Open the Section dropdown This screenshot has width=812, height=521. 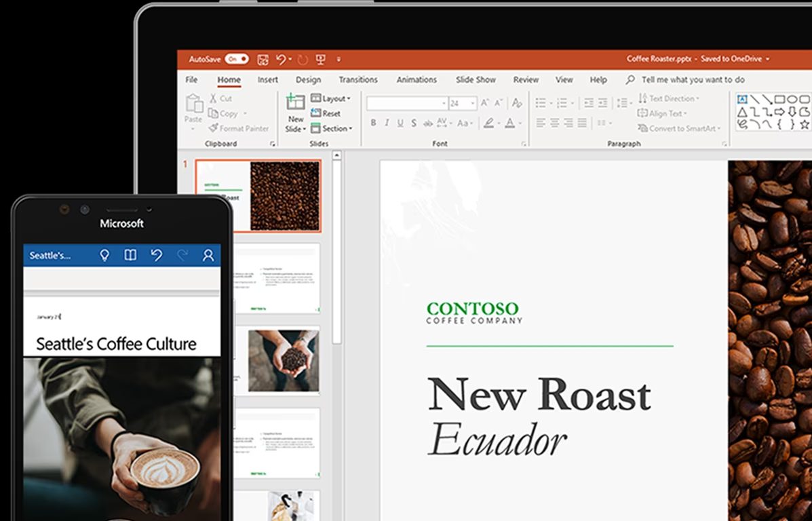[x=332, y=128]
